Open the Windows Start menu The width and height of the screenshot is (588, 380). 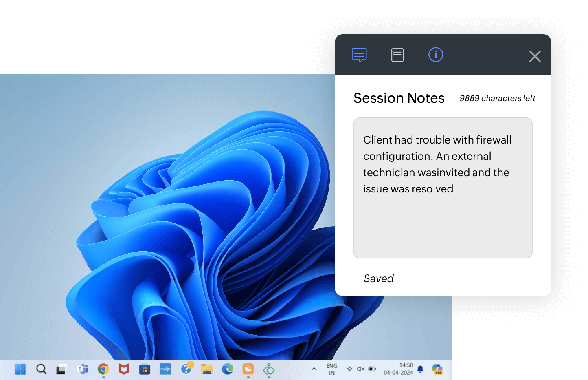20,369
